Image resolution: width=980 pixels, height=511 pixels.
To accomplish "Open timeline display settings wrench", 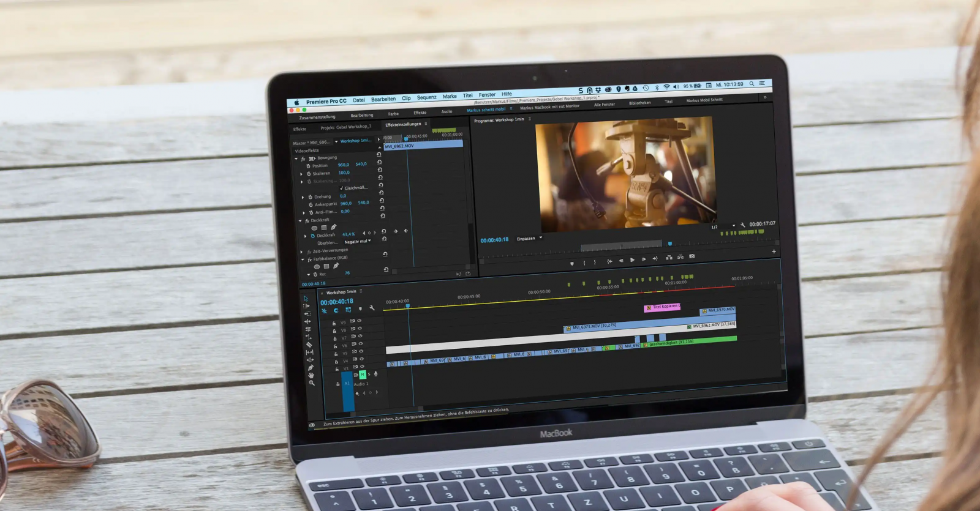I will click(371, 308).
